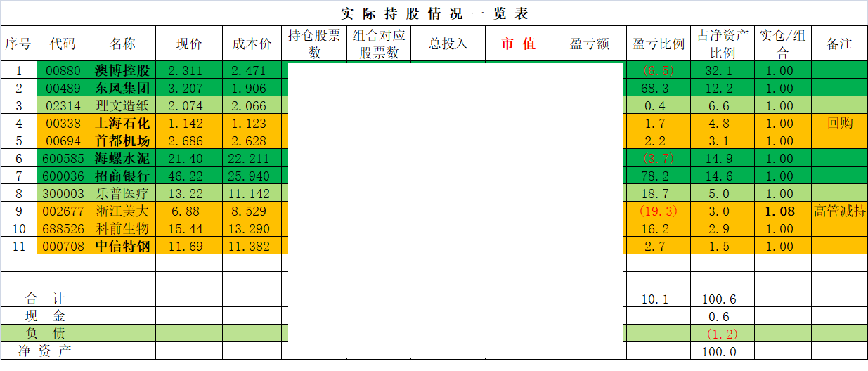Click the 持仓股票数 header
868x371 pixels.
pos(314,44)
